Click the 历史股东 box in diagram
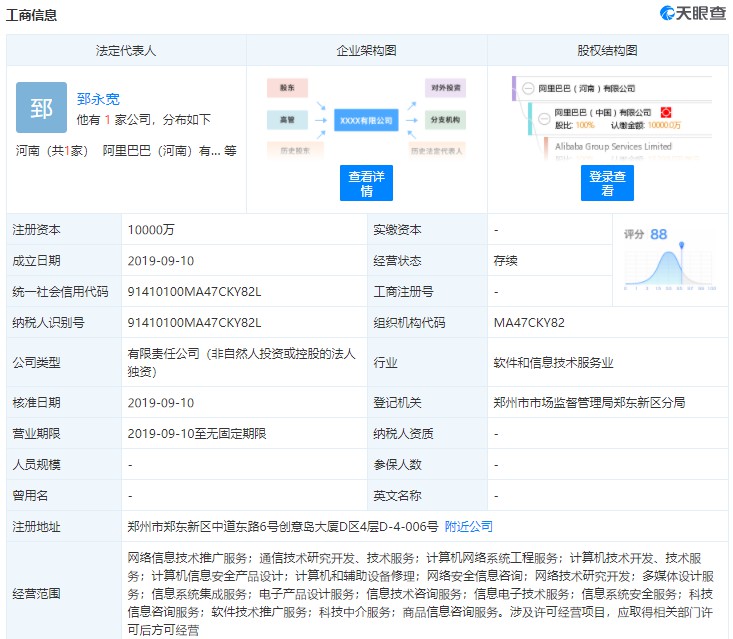This screenshot has height=639, width=733. click(x=295, y=151)
